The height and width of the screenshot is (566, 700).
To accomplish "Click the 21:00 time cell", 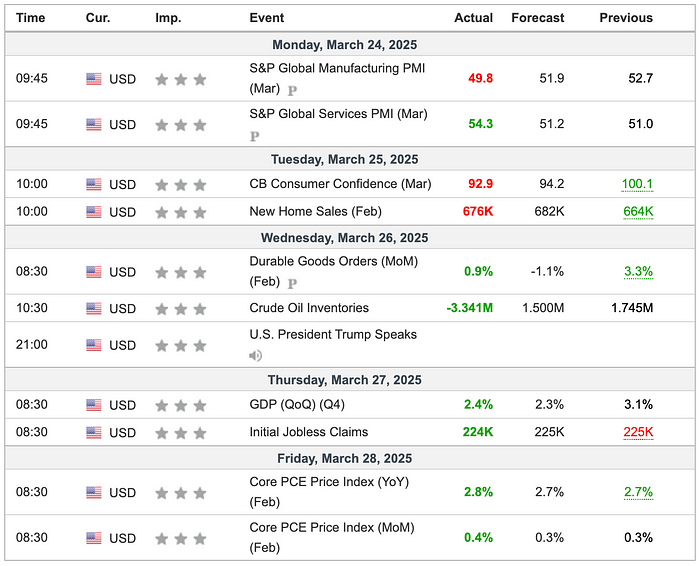I will [x=32, y=345].
